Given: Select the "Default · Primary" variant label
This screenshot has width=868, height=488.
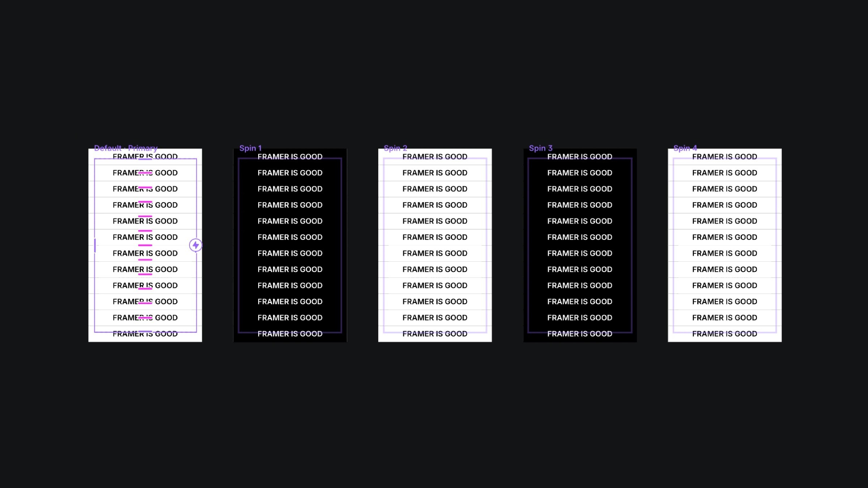Looking at the screenshot, I should 126,148.
